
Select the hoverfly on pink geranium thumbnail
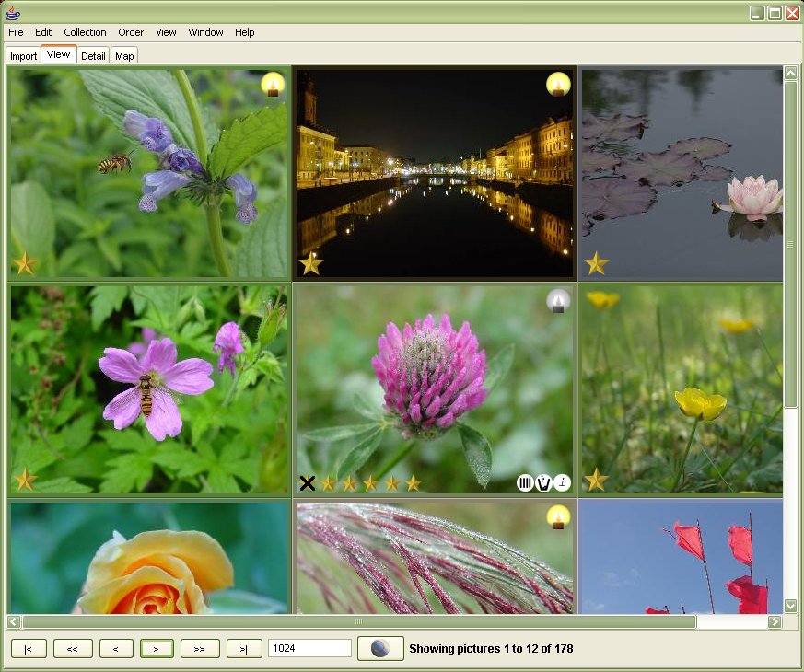point(149,389)
